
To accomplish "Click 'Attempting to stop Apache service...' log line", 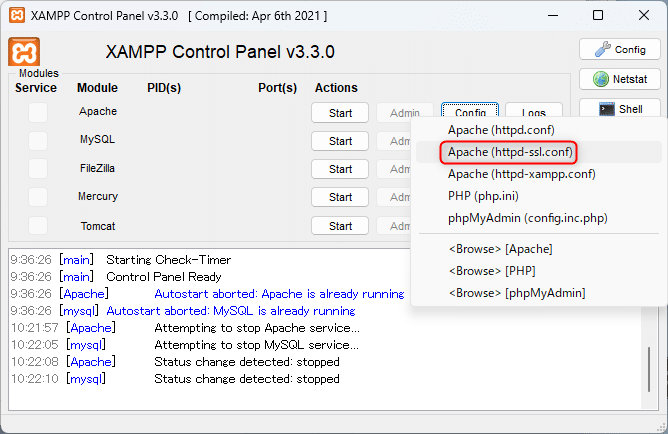I will [x=257, y=328].
